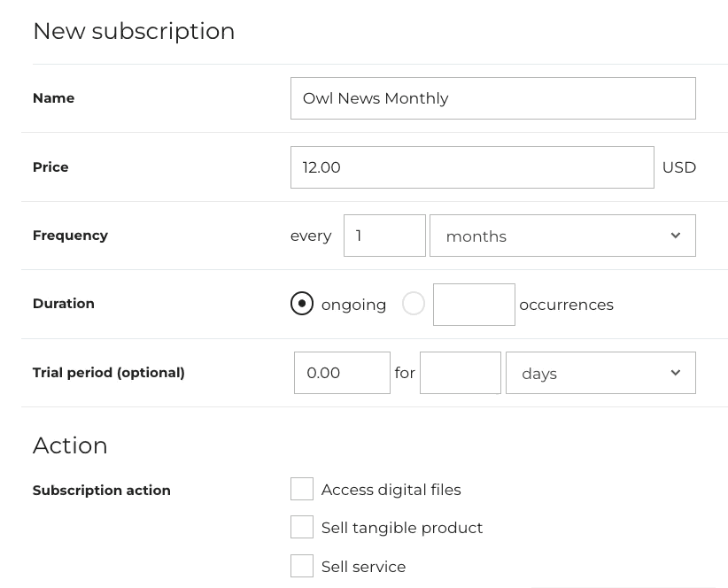The height and width of the screenshot is (588, 728).
Task: Click the Access digital files label
Action: coord(391,490)
